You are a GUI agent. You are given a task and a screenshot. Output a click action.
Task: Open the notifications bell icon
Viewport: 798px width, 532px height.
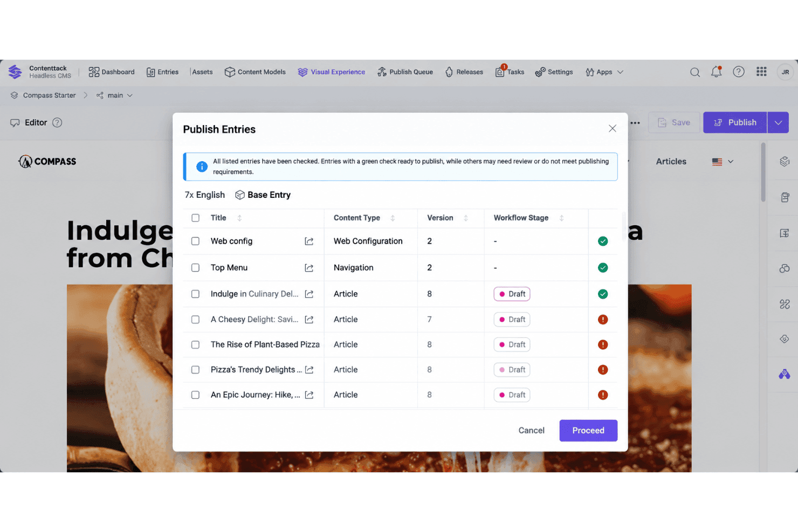pos(717,72)
